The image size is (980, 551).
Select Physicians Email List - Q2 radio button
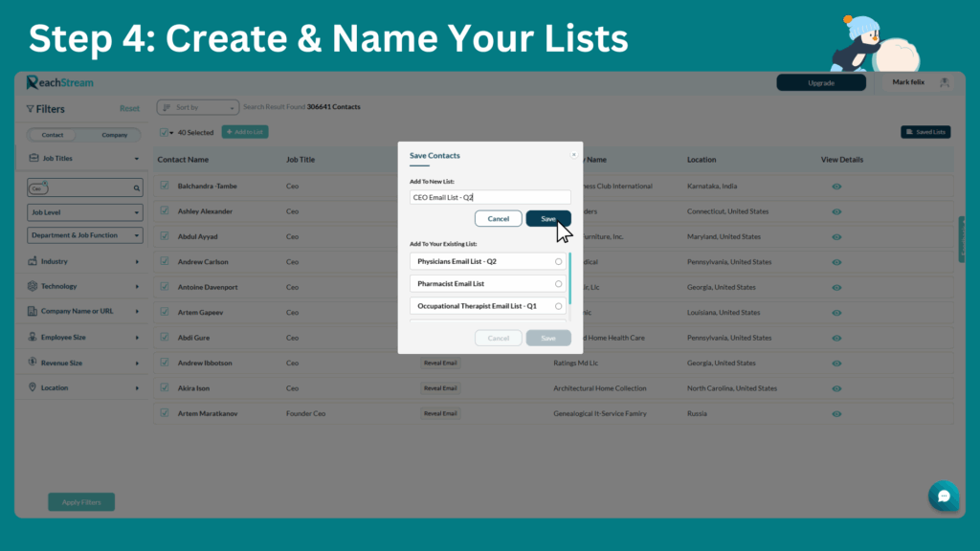pos(558,261)
